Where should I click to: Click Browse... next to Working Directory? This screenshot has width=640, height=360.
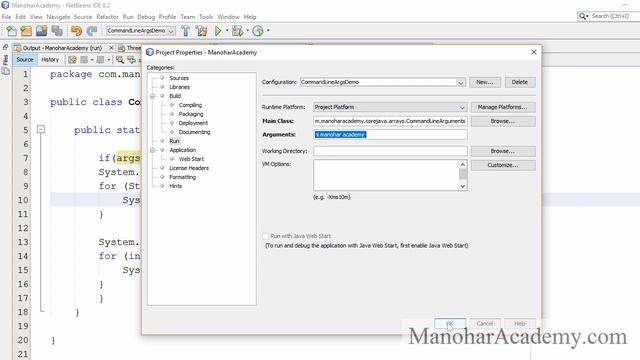503,151
